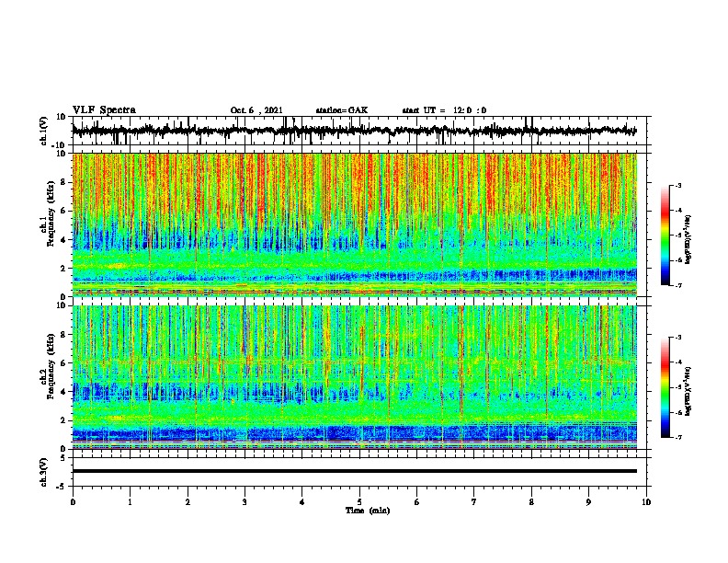Click the "2" minute tick label

pyautogui.click(x=188, y=502)
